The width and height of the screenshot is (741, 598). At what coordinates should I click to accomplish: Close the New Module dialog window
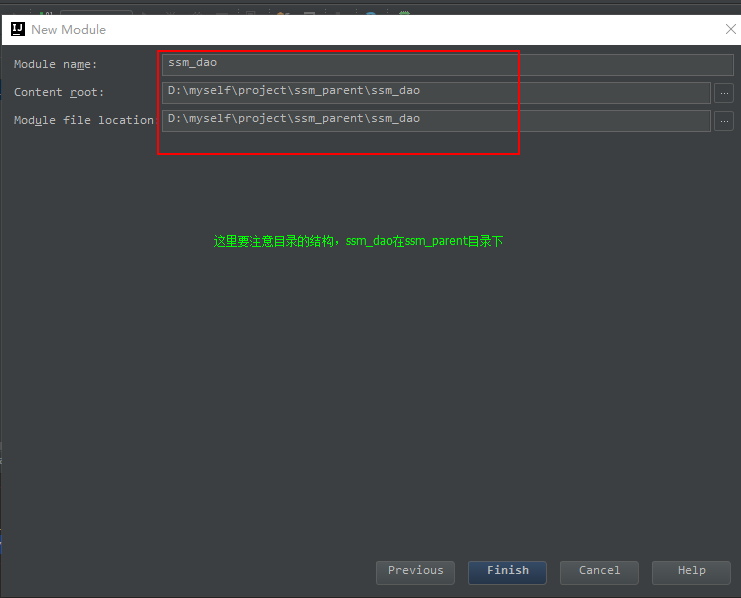pos(731,29)
